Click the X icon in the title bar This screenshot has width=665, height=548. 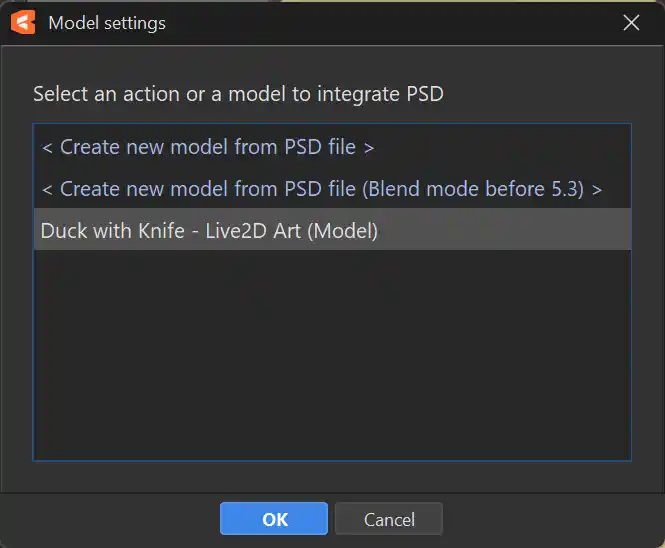coord(631,22)
